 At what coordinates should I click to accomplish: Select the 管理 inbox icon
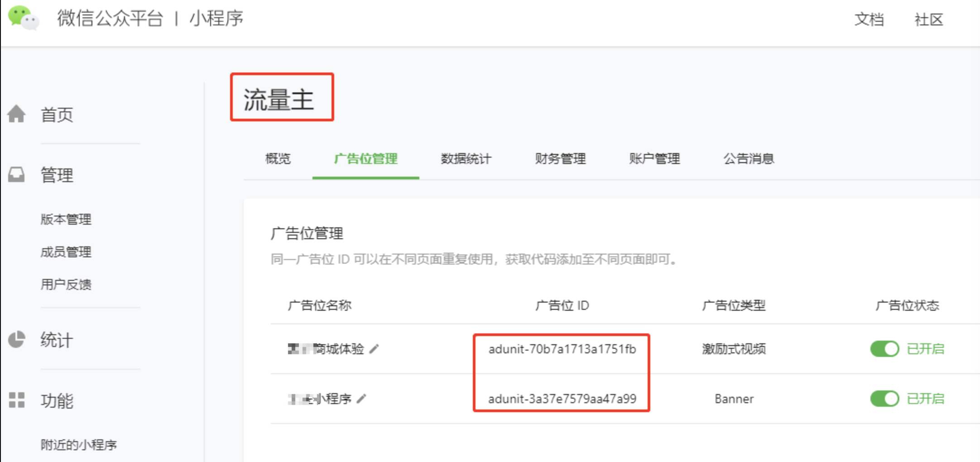[17, 174]
